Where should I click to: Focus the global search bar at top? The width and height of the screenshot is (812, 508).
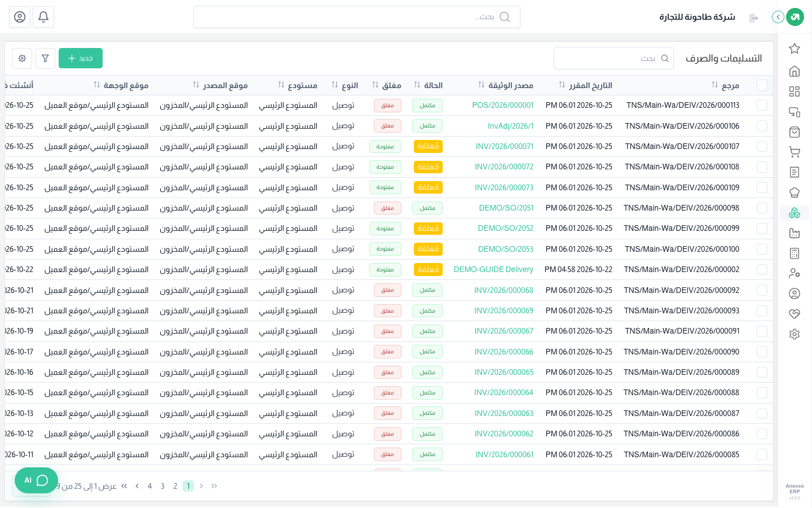[357, 17]
